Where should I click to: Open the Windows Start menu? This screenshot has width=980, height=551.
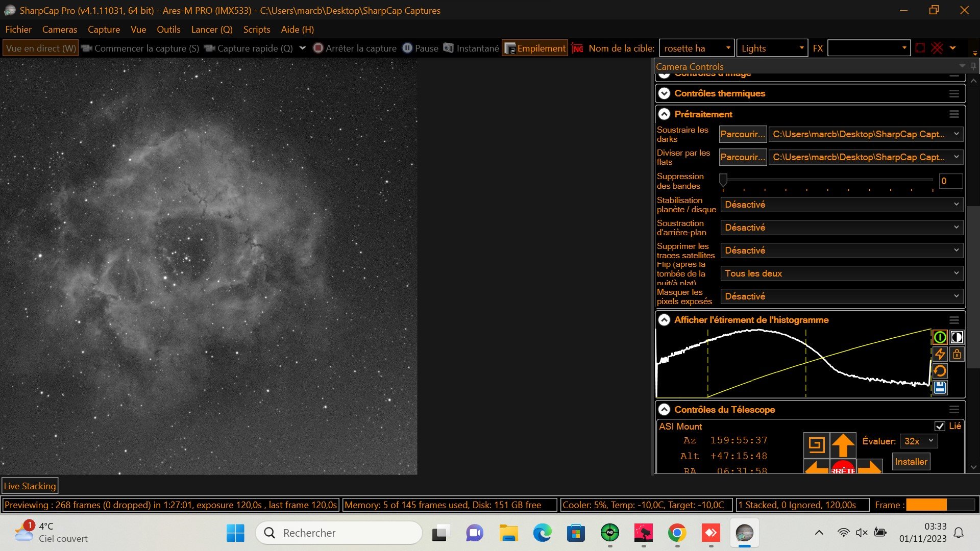[x=235, y=533]
